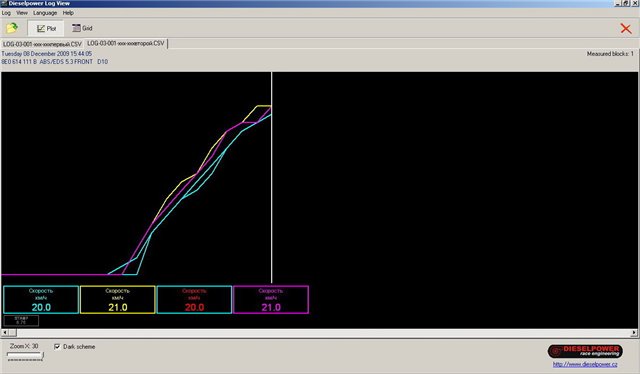Click the red X close-log icon
This screenshot has height=374, width=640.
[x=626, y=28]
